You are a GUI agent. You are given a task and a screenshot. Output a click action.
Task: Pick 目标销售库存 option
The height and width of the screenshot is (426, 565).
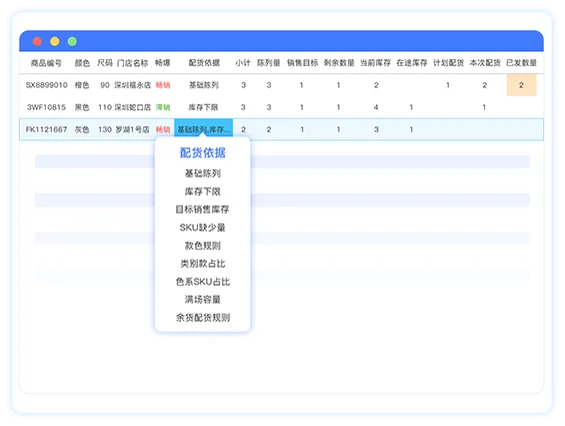203,209
